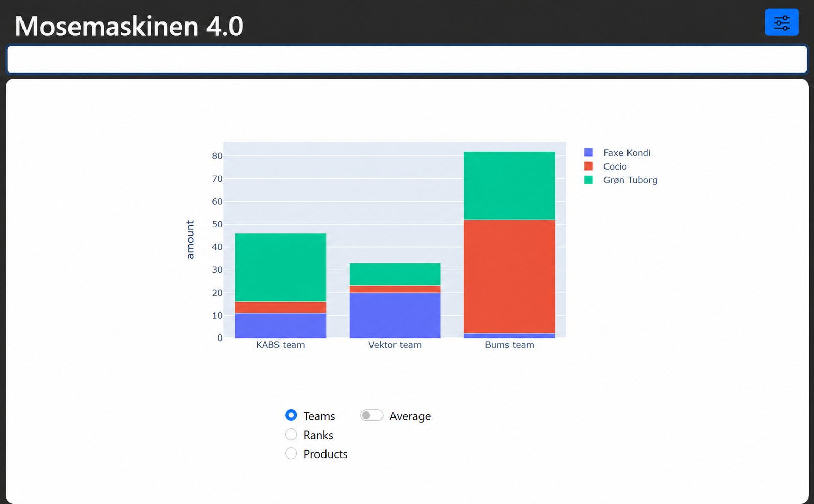Click the Bums team axis label
The width and height of the screenshot is (814, 504).
[509, 345]
